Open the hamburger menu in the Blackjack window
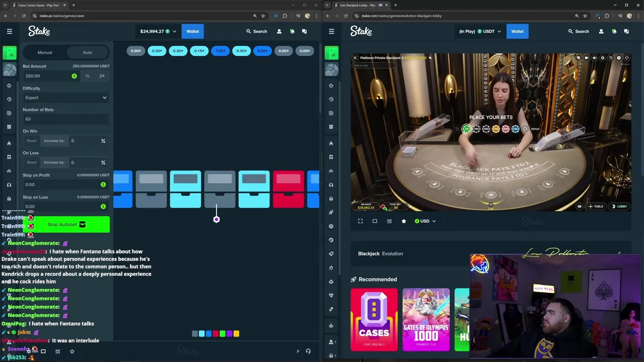 [331, 31]
